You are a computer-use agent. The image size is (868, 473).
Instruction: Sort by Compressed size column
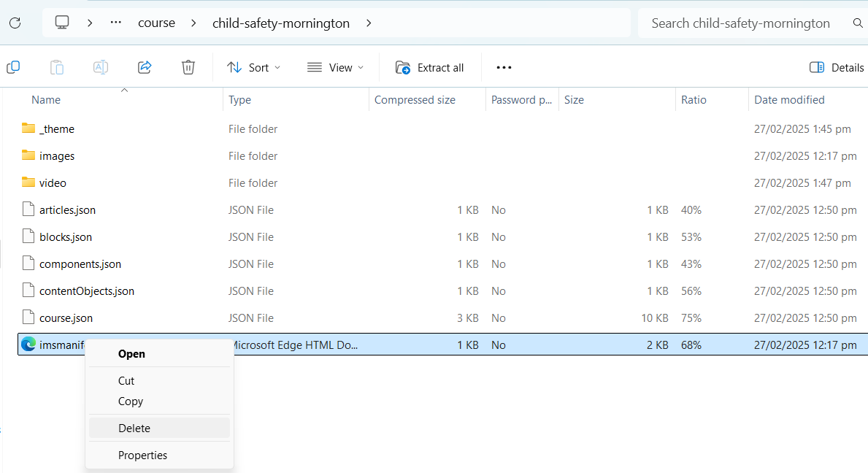(415, 100)
